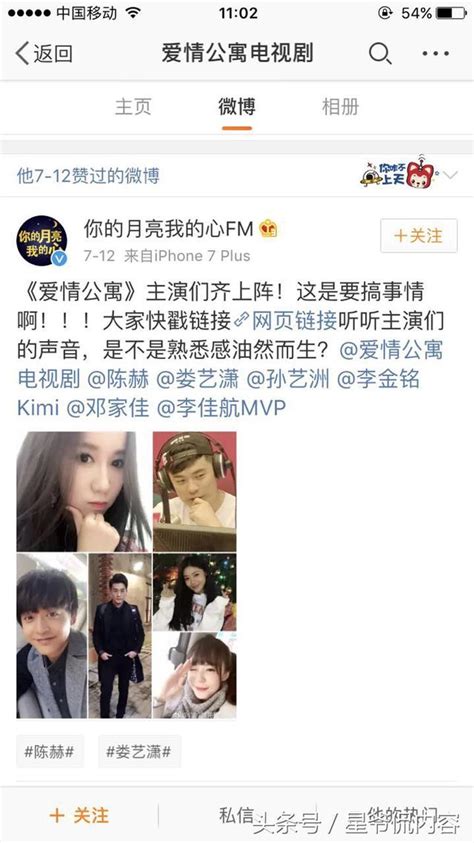Open 你的月亮我的心FM profile avatar
Screen dimensions: 474x843
tap(42, 240)
